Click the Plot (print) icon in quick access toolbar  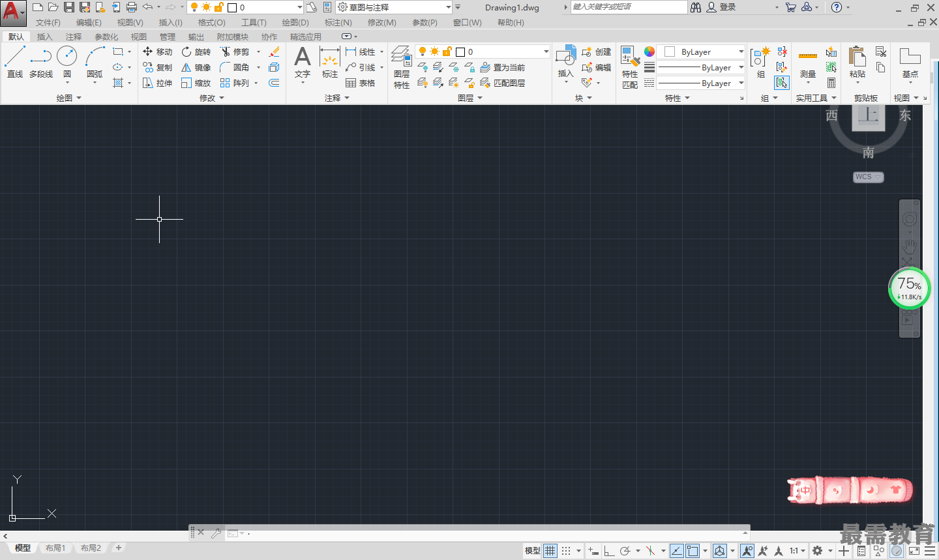click(x=132, y=7)
